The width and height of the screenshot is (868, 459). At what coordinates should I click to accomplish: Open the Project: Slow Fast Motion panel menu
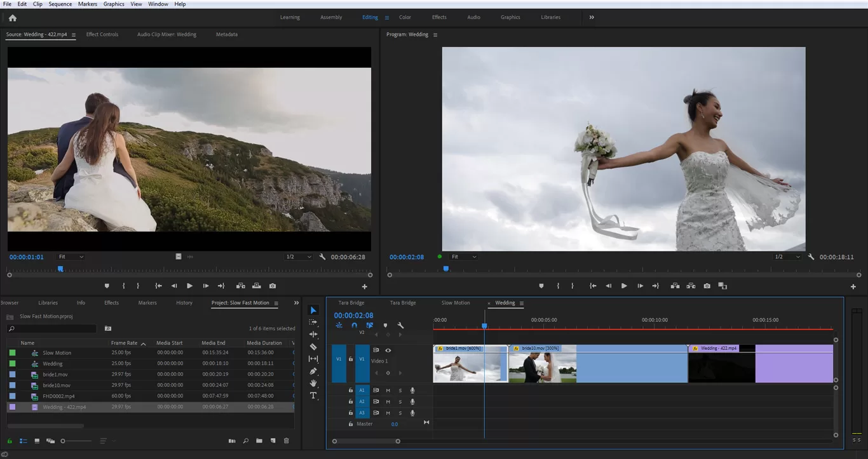pyautogui.click(x=276, y=303)
